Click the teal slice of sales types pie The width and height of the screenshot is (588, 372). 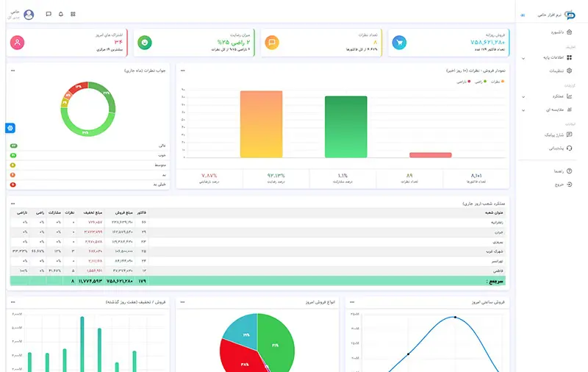click(242, 332)
